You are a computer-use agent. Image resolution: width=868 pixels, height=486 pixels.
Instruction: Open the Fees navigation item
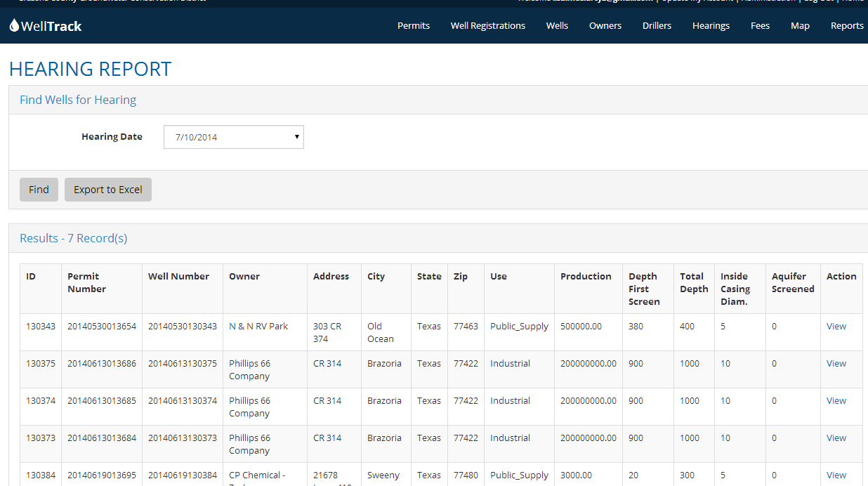[x=760, y=25]
